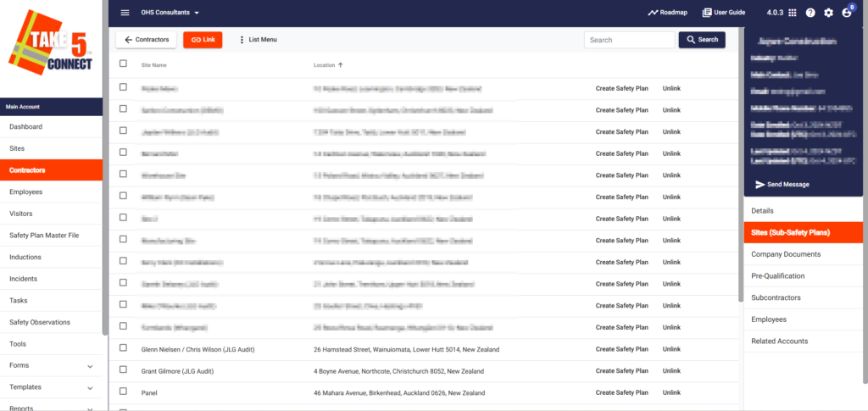The height and width of the screenshot is (411, 868).
Task: Expand the Templates submenu chevron
Action: 90,388
